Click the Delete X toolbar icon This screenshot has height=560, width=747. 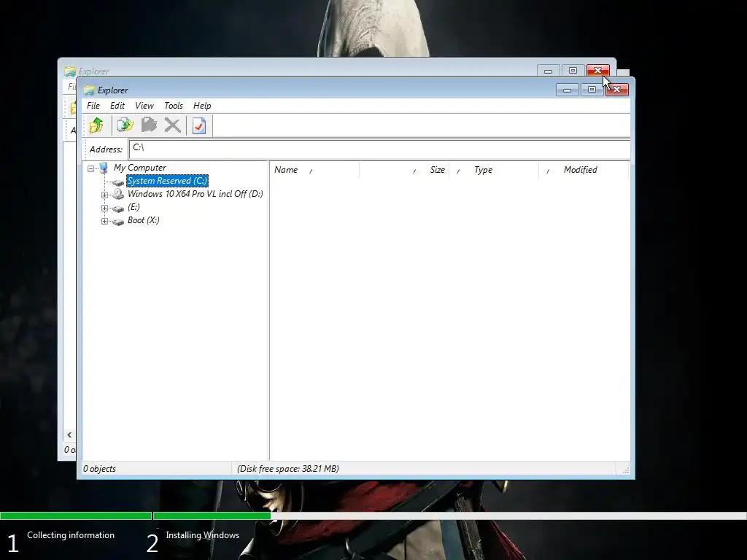172,125
